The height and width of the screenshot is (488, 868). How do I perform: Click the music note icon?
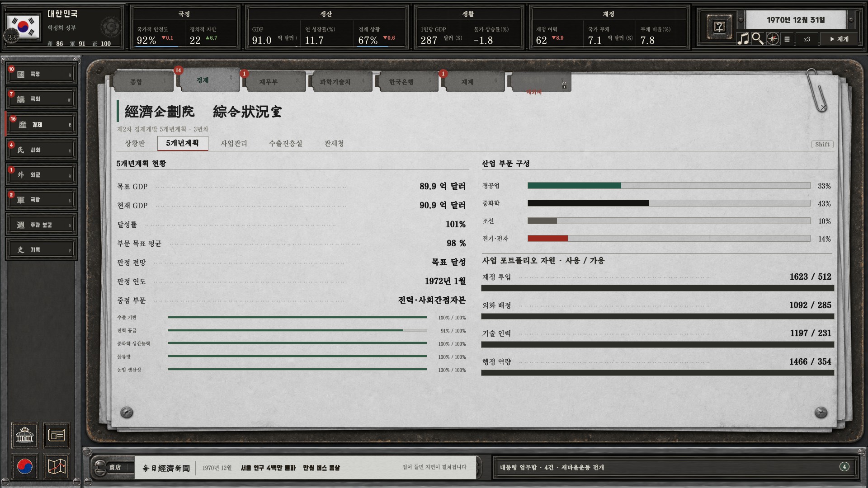pyautogui.click(x=743, y=39)
